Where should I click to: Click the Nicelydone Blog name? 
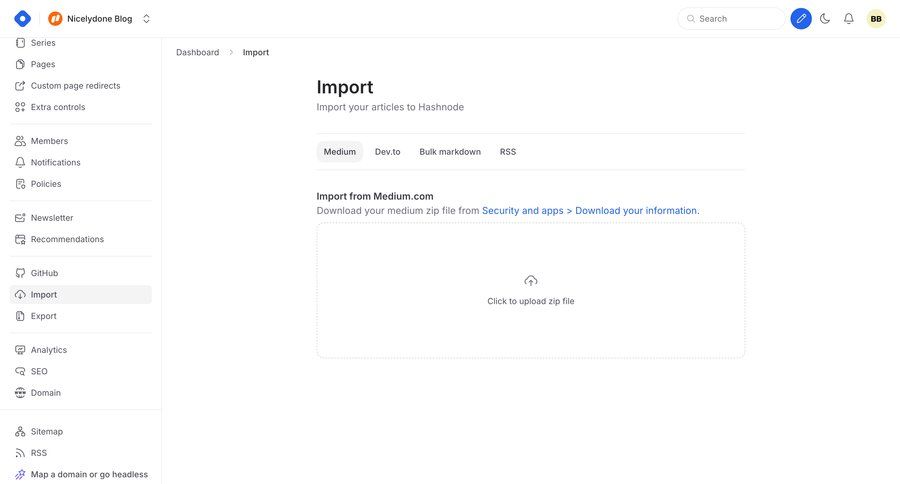(99, 18)
